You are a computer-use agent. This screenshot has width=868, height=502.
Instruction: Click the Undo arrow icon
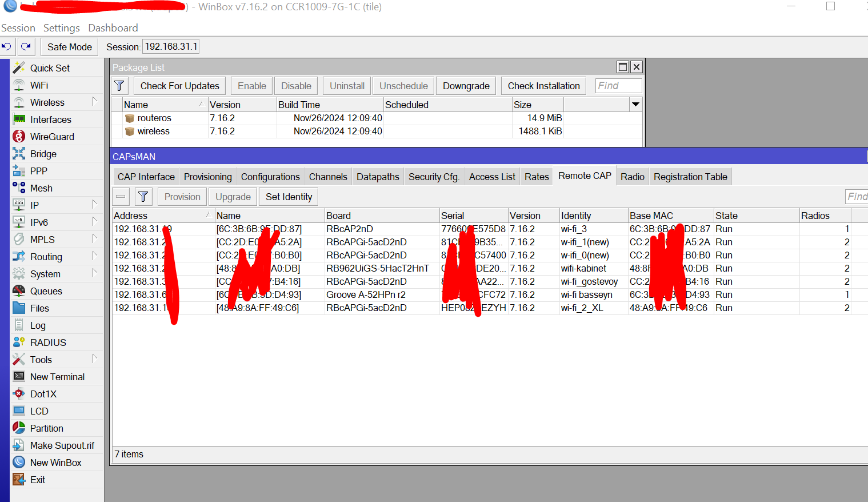pyautogui.click(x=7, y=47)
